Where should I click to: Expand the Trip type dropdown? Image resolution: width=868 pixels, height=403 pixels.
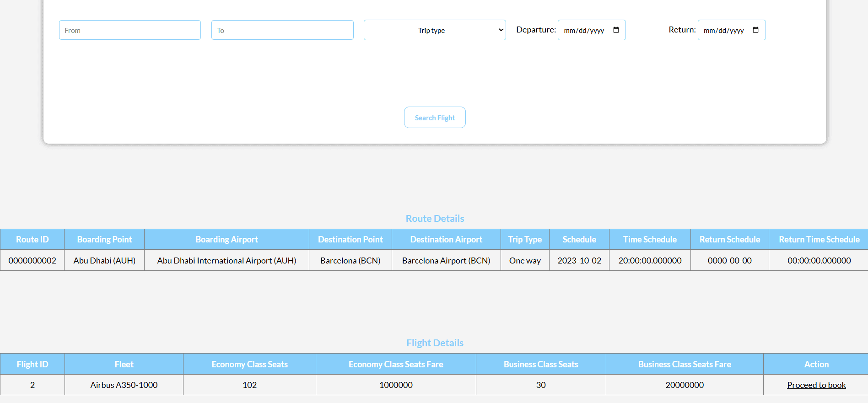pyautogui.click(x=434, y=30)
